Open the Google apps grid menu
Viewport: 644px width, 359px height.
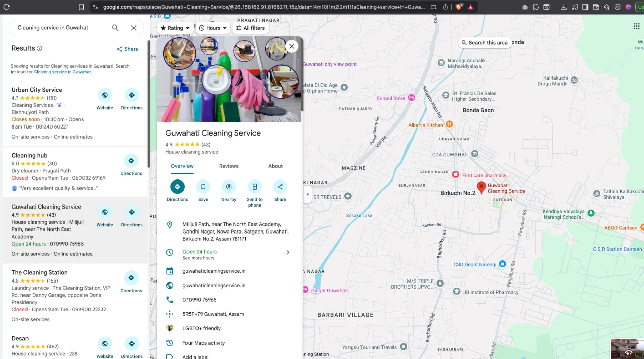click(636, 26)
